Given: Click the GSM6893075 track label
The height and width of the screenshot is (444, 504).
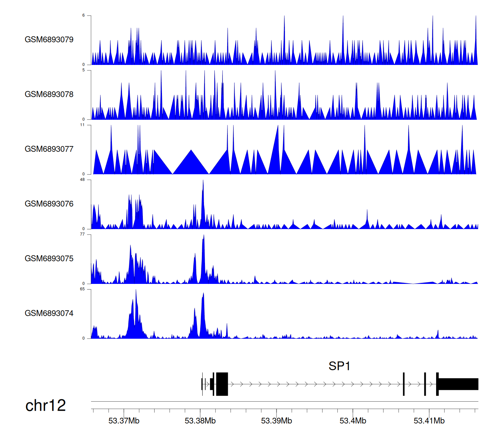Looking at the screenshot, I should click(x=49, y=259).
